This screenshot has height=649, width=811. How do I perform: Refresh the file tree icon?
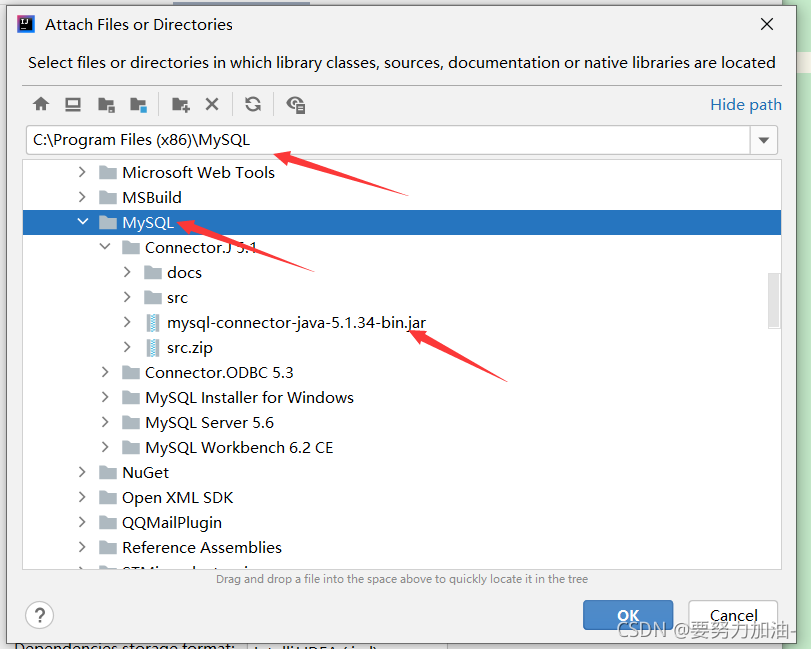pyautogui.click(x=253, y=104)
